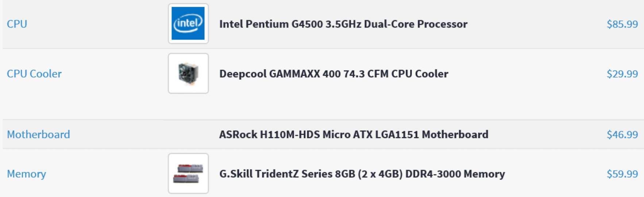Open the CPU category link
Screen dimensions: 644x197
tap(17, 24)
